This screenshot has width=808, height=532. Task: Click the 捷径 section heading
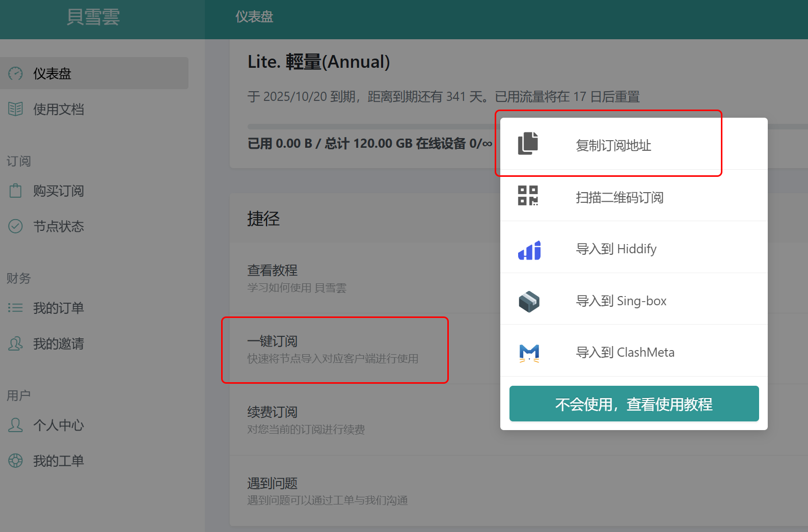click(x=263, y=219)
